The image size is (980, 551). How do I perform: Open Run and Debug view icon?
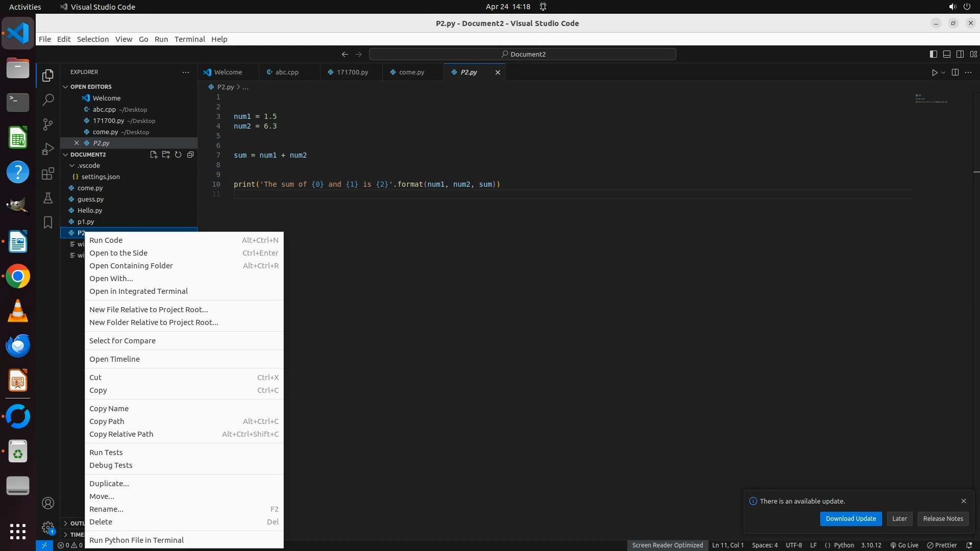(48, 149)
